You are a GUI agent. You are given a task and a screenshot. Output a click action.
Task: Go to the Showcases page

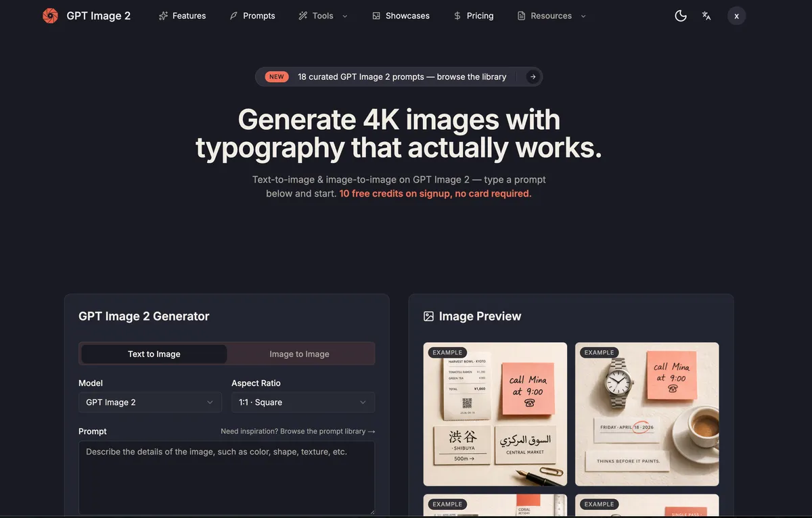click(401, 16)
